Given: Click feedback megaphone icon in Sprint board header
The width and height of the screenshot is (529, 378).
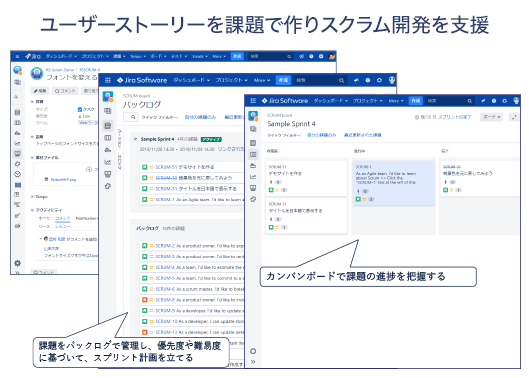Looking at the screenshot, I should pyautogui.click(x=483, y=101).
